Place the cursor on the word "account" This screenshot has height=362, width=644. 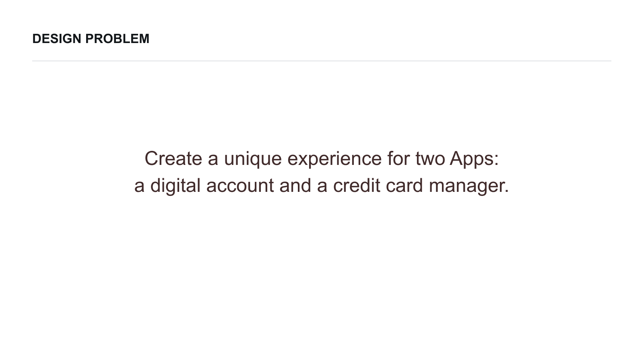pos(240,186)
